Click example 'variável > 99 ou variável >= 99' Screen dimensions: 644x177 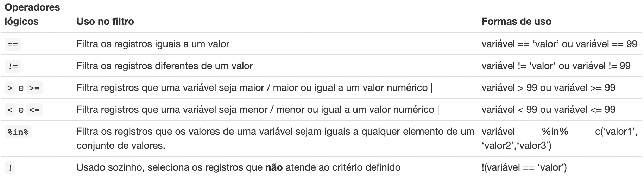click(x=548, y=88)
